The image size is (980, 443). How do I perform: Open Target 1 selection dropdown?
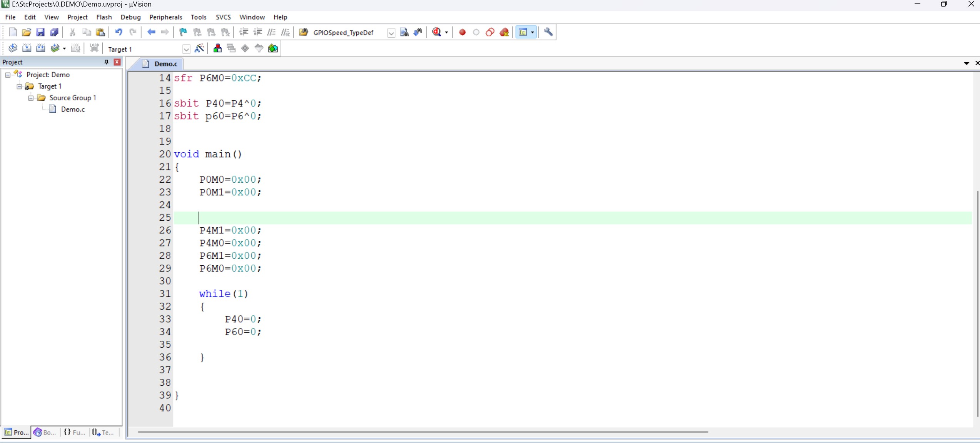point(186,49)
